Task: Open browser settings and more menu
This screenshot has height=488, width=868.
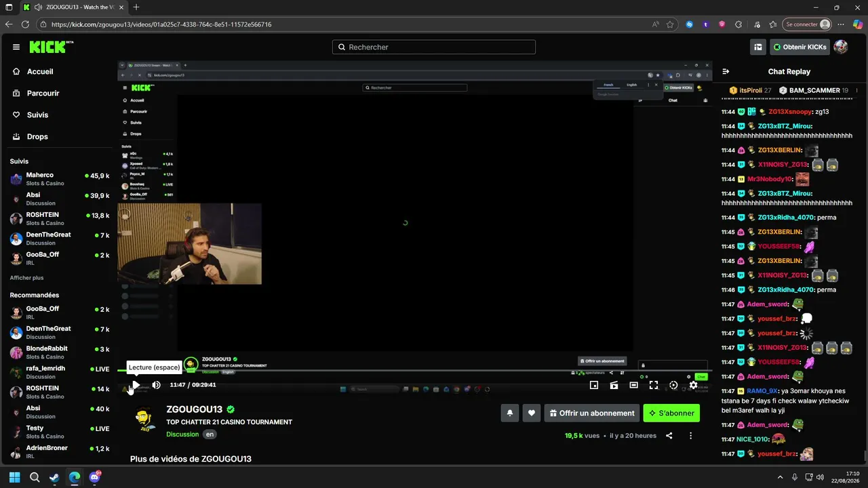Action: click(841, 24)
